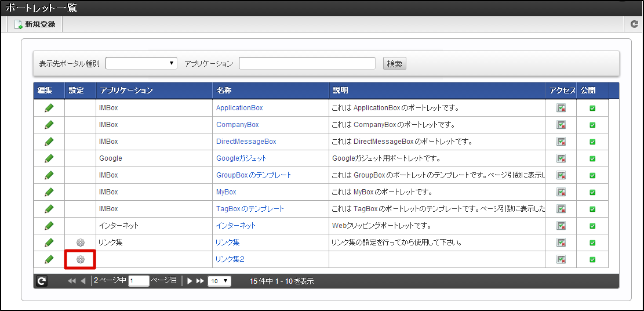This screenshot has height=311, width=644.
Task: Open access settings icon for ApplicationBox
Action: pos(561,108)
